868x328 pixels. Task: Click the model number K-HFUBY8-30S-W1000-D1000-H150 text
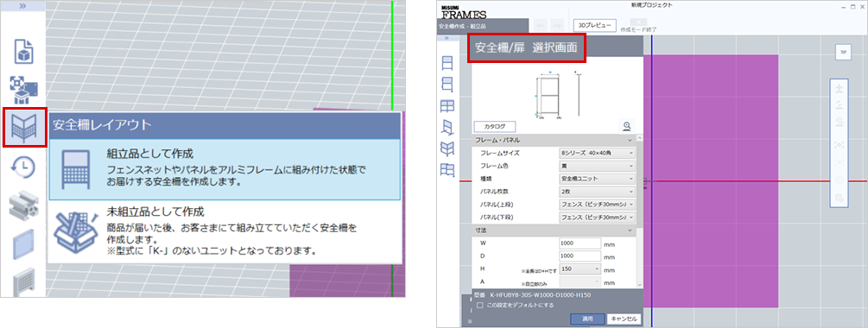pos(540,295)
